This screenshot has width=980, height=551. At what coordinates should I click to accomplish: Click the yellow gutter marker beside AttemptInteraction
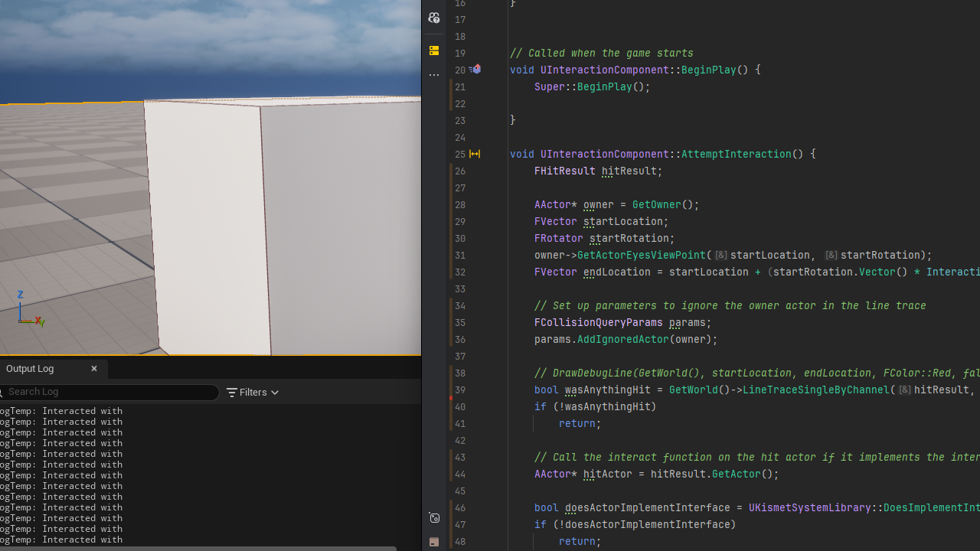(475, 155)
